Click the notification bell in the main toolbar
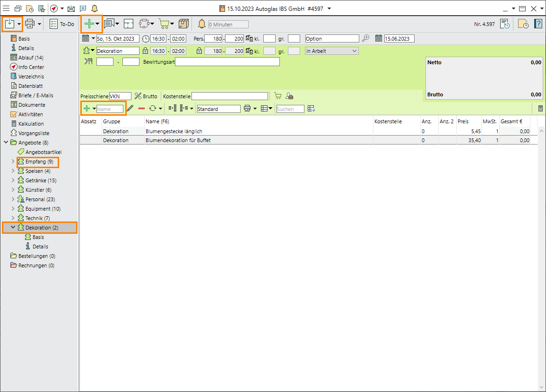 202,24
